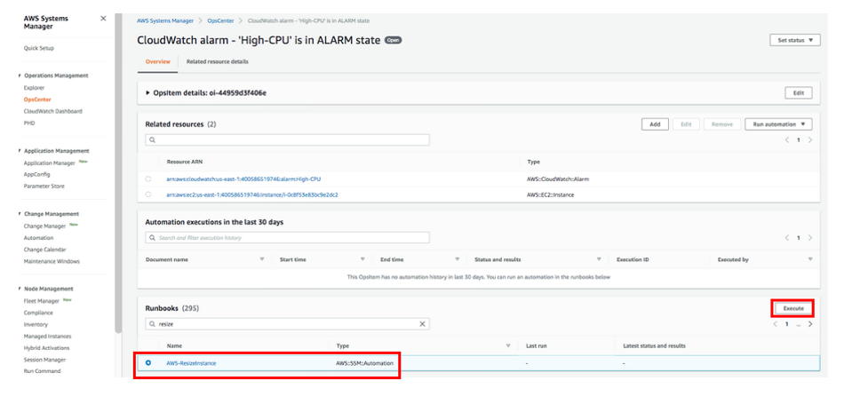Open Change Manager in sidebar
The width and height of the screenshot is (868, 397).
pos(44,226)
